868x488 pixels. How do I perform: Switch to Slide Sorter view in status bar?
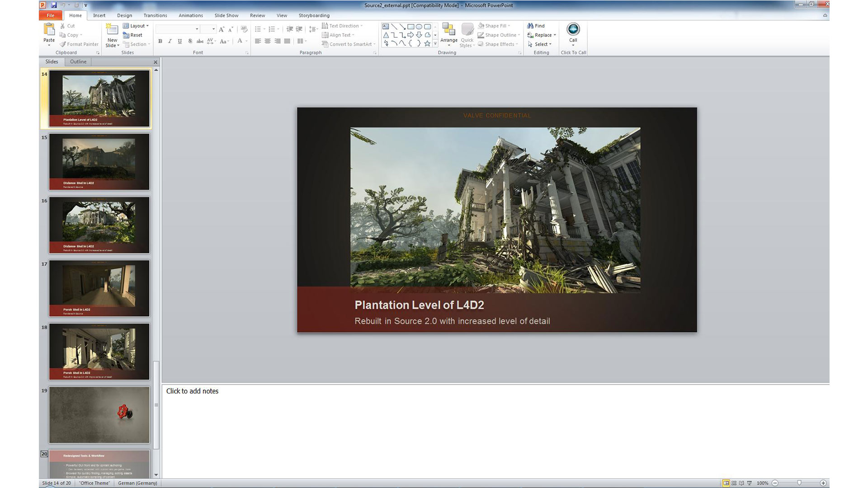point(734,483)
